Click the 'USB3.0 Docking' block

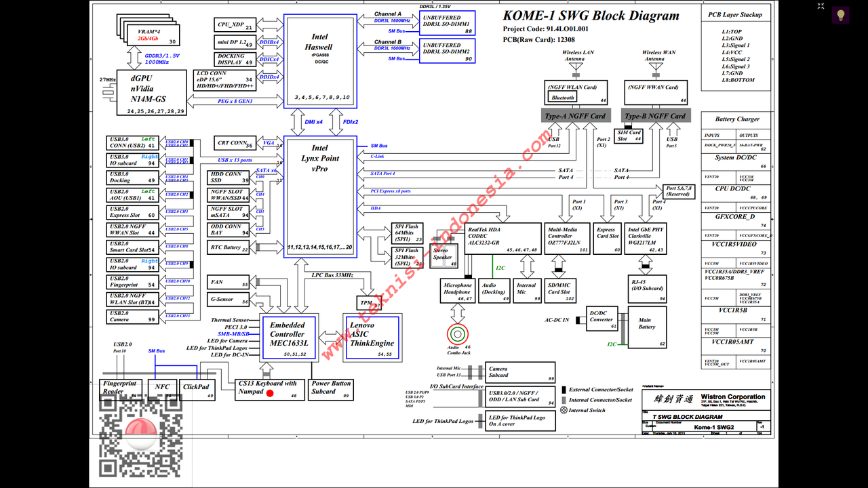tap(132, 178)
